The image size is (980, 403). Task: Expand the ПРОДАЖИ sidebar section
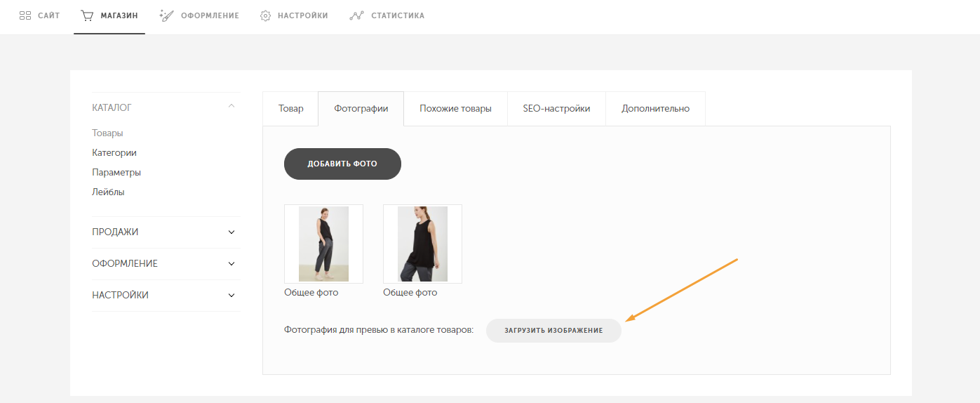pos(231,232)
